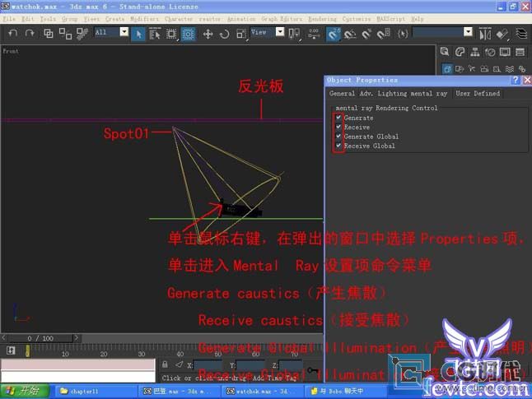Toggle the Selection Lock padlock icon
Image resolution: width=532 pixels, height=399 pixels.
coord(165,364)
